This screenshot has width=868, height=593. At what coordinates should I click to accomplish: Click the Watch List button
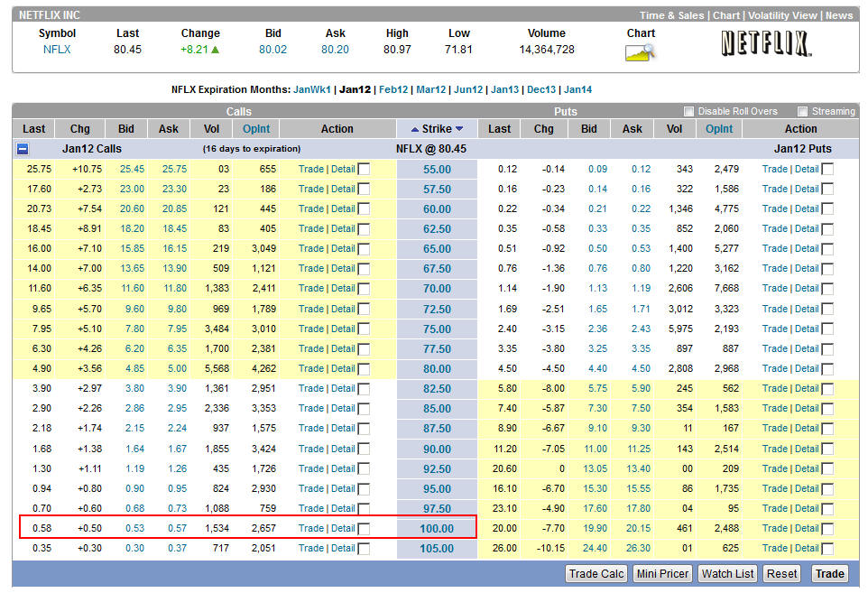click(x=728, y=574)
